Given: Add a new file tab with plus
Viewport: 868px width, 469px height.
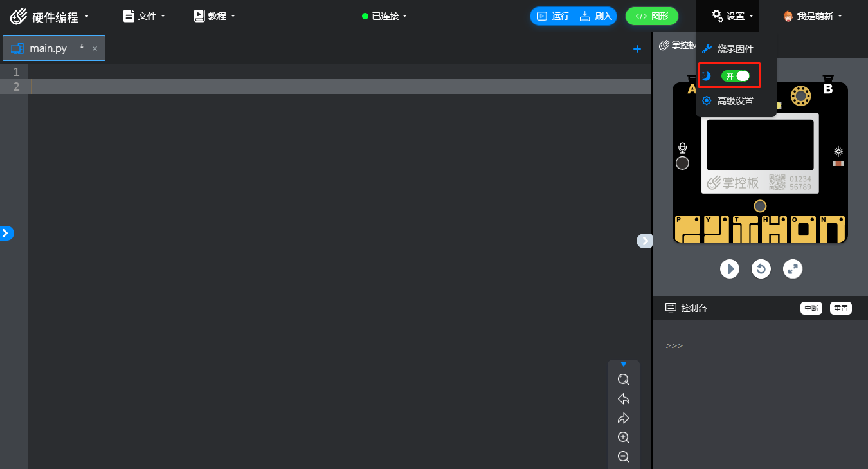Looking at the screenshot, I should (x=637, y=48).
